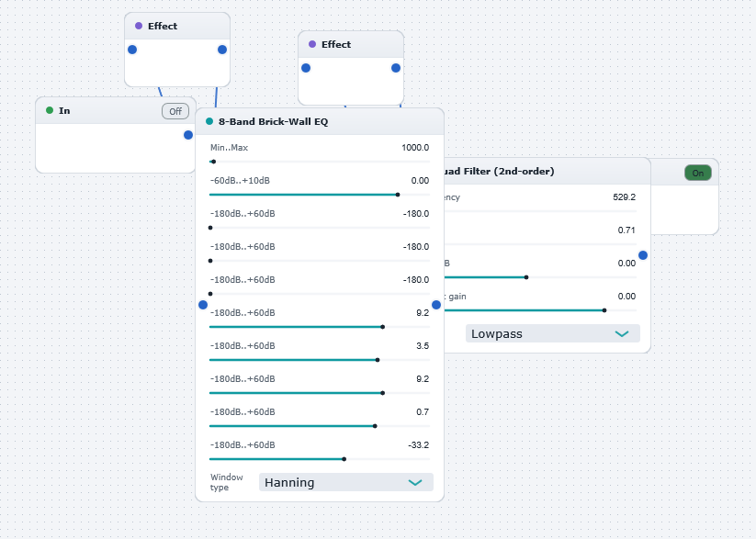Click the teal dot beside the EQ title

click(x=209, y=121)
